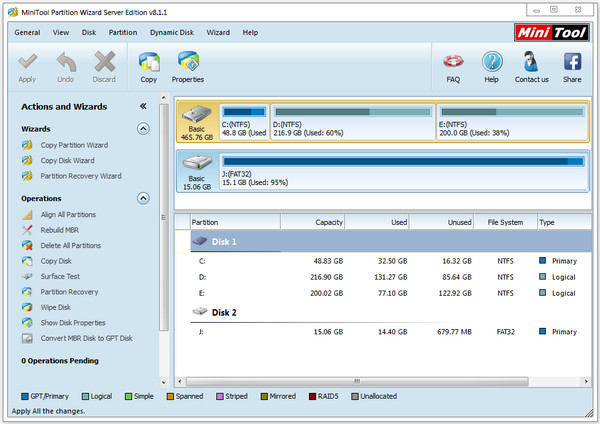Open the Facebook Share icon
The width and height of the screenshot is (600, 424).
pos(572,66)
